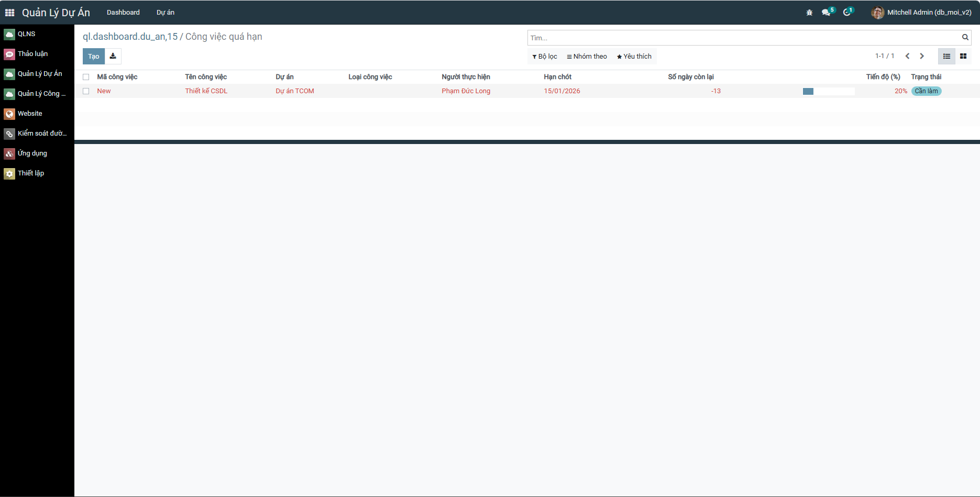Sort by Số ngày còn lại column header

click(691, 77)
